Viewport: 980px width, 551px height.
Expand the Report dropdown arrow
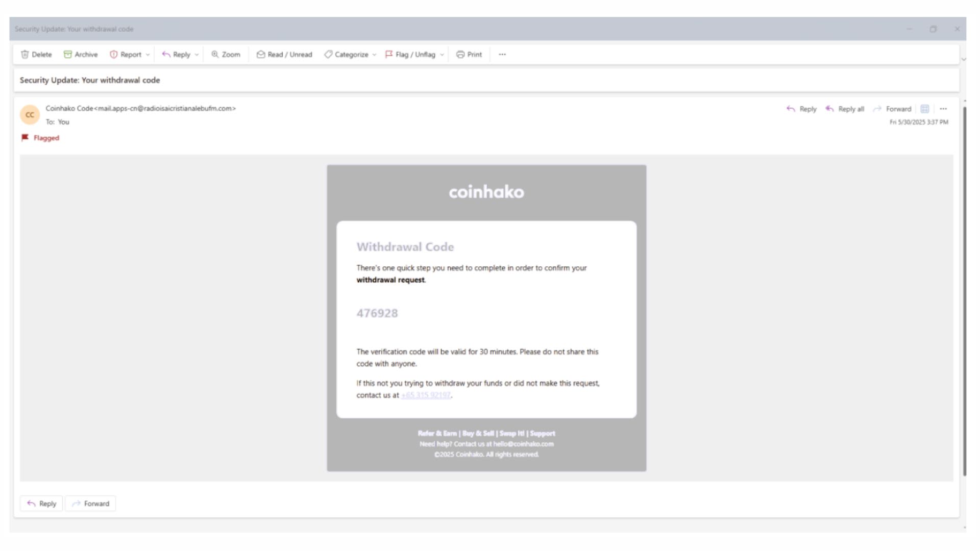148,55
